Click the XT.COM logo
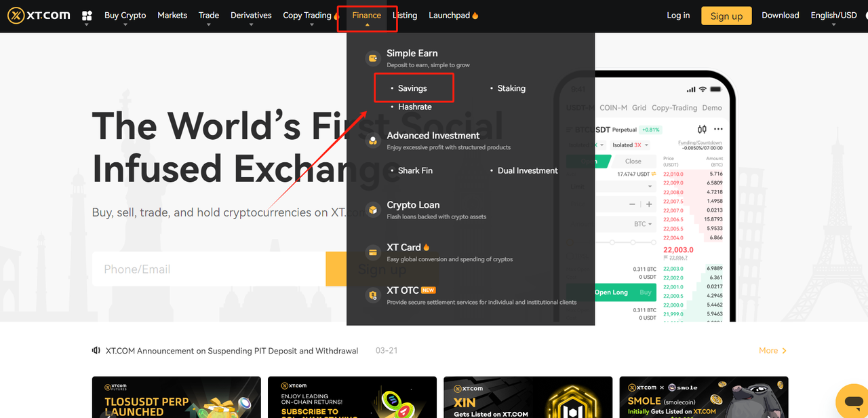This screenshot has width=868, height=418. [x=39, y=15]
